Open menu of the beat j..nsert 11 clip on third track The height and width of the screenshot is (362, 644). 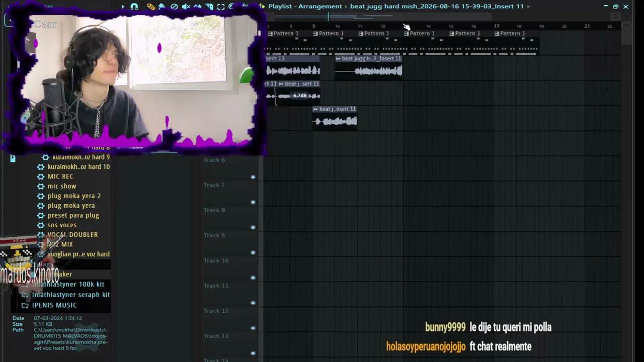315,109
